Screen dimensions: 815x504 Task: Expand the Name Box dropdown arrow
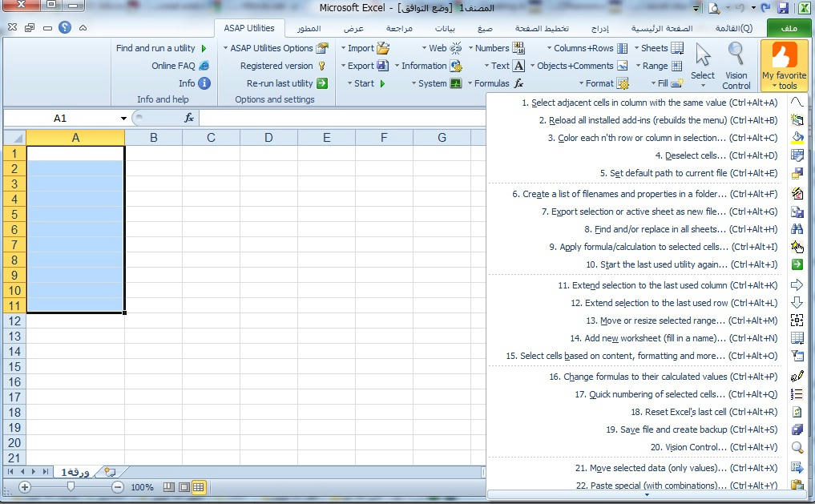pos(123,119)
